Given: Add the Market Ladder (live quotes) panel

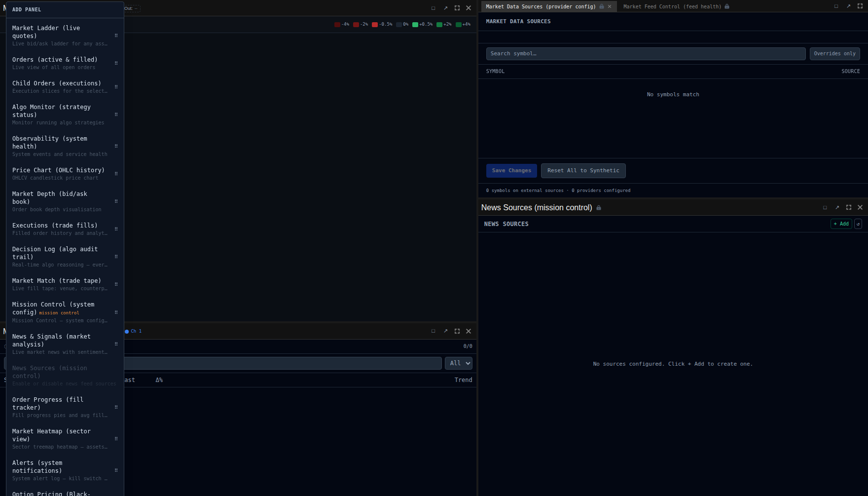Looking at the screenshot, I should (65, 36).
